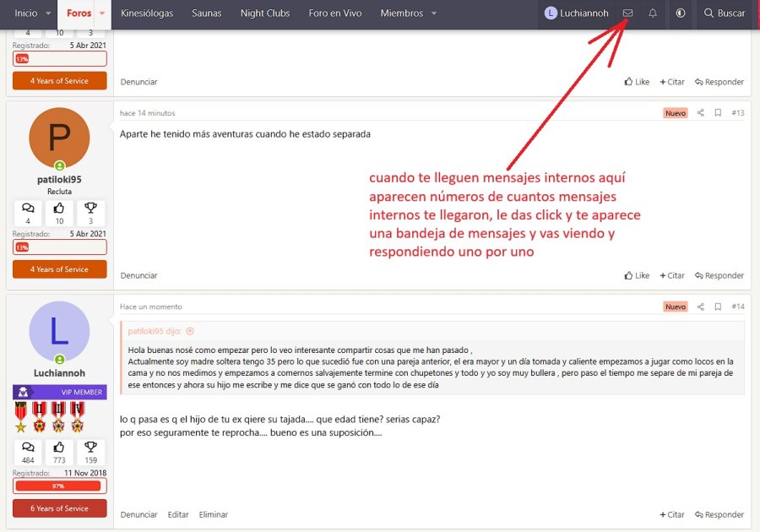Viewport: 760px width, 532px height.
Task: Bookmark post #14
Action: (x=718, y=307)
